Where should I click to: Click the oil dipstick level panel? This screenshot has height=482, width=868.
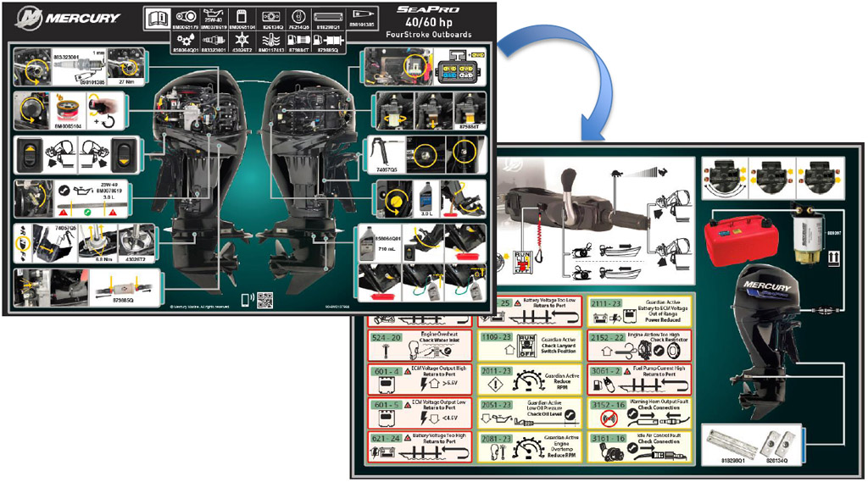[73, 198]
